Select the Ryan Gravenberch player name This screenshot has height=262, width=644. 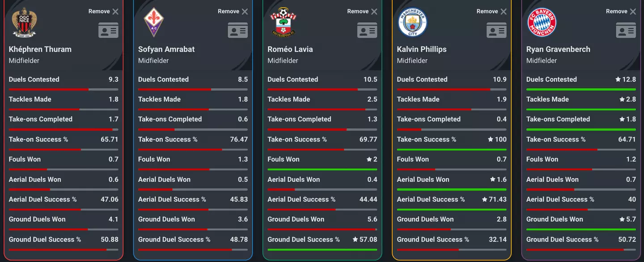coord(558,49)
